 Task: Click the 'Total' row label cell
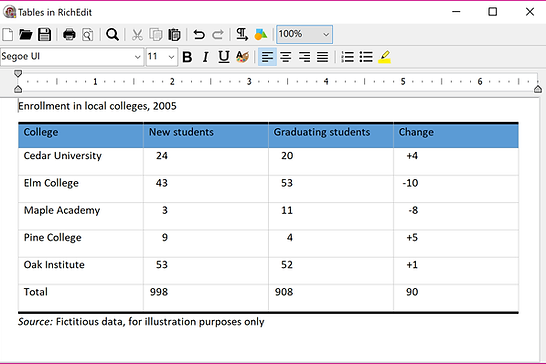tap(81, 297)
